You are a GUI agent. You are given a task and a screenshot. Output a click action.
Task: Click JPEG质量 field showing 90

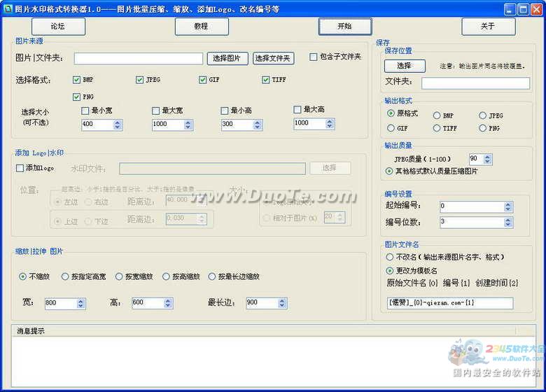click(x=476, y=159)
